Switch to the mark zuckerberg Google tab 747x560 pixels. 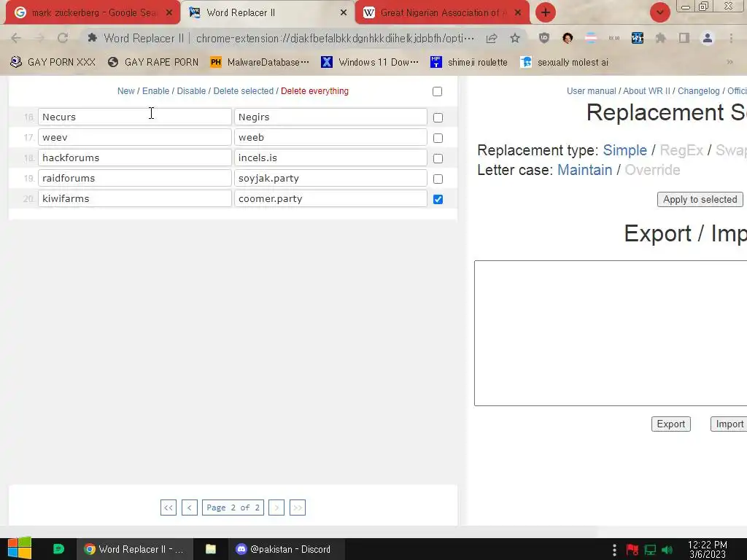[93, 13]
